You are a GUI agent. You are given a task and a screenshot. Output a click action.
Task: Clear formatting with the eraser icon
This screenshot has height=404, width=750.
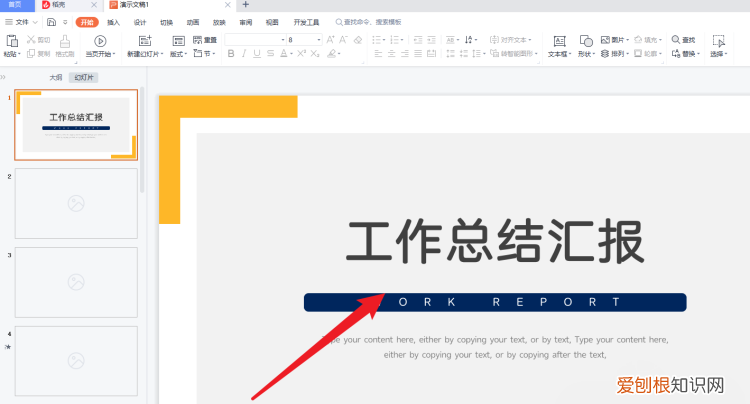pyautogui.click(x=358, y=40)
